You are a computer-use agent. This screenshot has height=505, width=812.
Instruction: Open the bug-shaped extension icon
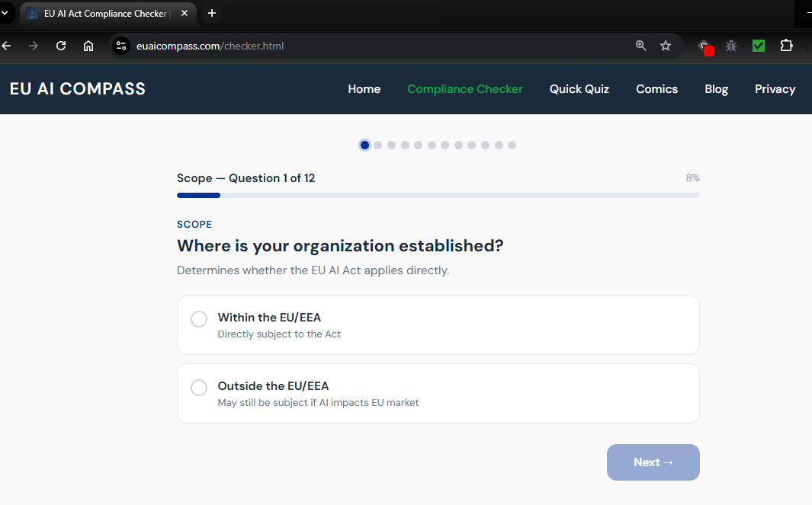coord(730,46)
